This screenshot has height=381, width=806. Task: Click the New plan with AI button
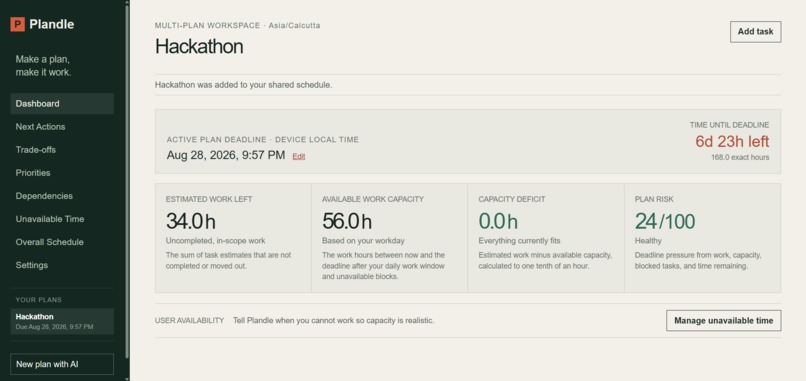coord(62,364)
